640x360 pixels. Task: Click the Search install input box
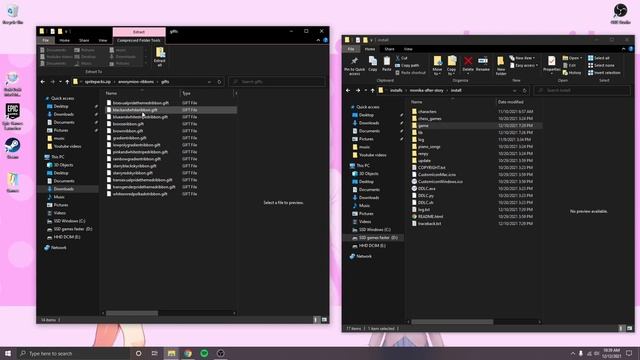582,90
